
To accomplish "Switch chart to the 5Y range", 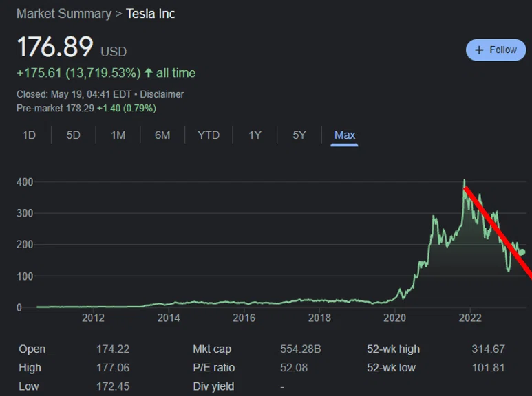I will pyautogui.click(x=299, y=135).
